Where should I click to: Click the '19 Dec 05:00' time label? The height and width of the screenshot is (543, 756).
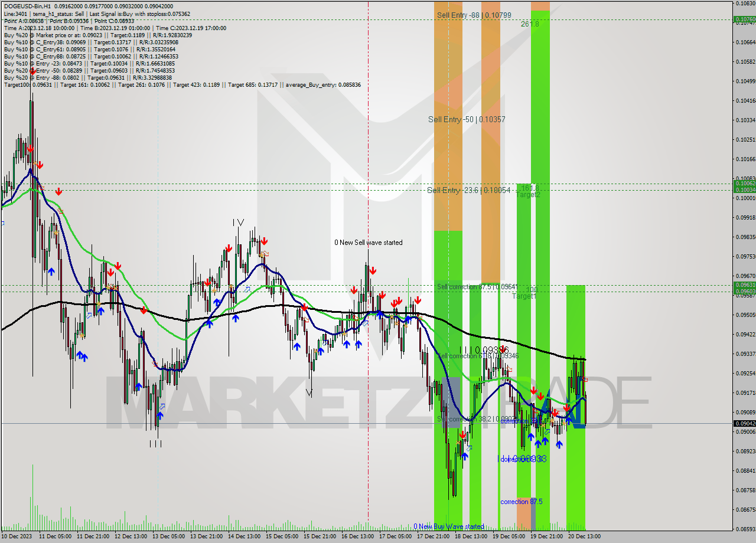pos(509,537)
